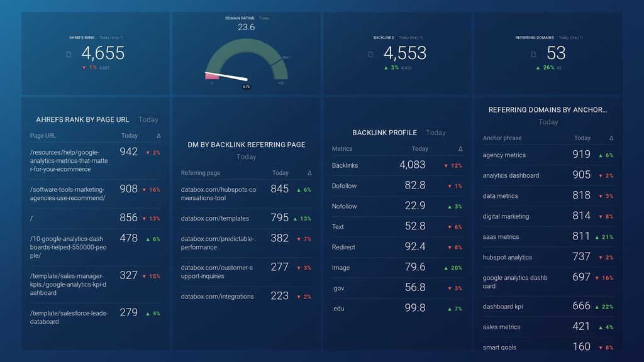Click the 22% change for dashboard kpi
The image size is (644, 362).
pyautogui.click(x=604, y=307)
